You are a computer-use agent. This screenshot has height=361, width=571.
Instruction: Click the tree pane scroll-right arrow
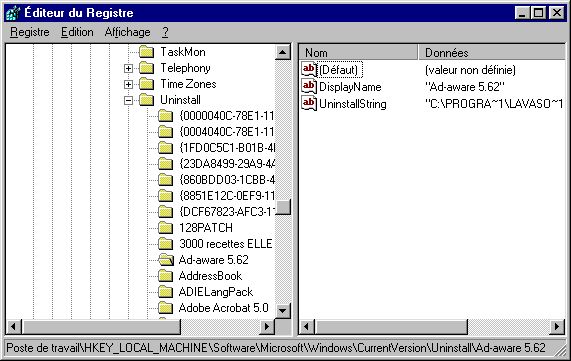point(267,326)
